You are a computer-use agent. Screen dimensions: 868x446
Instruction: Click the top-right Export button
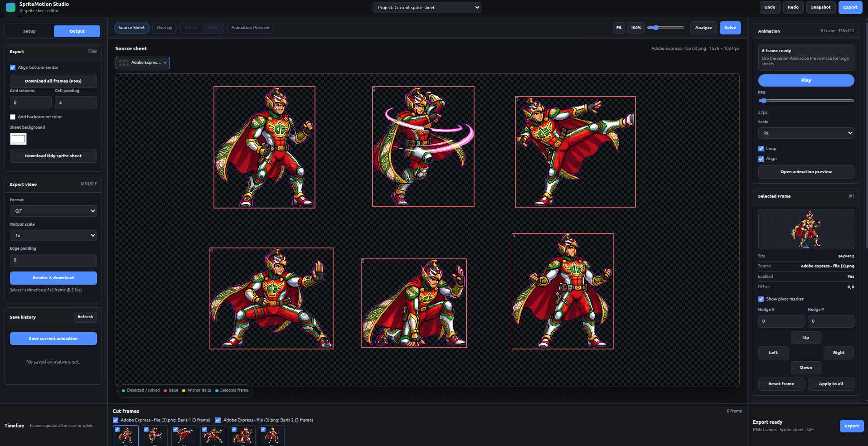click(x=850, y=7)
